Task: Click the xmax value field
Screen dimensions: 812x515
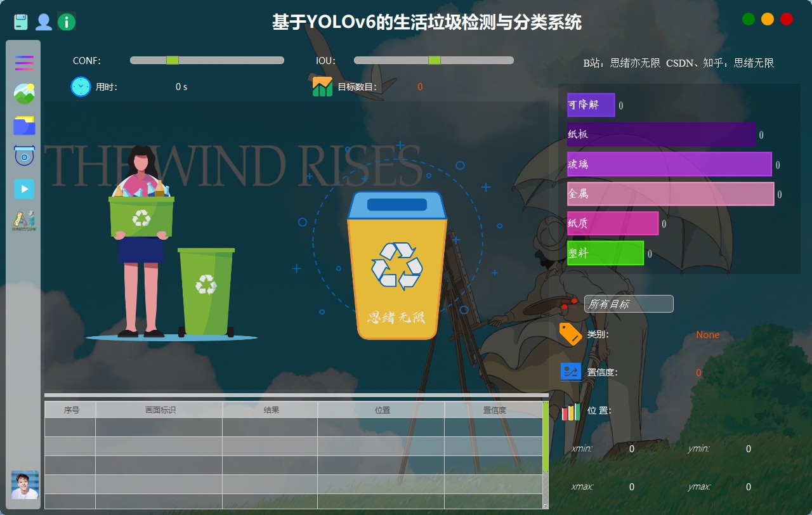Action: [631, 487]
